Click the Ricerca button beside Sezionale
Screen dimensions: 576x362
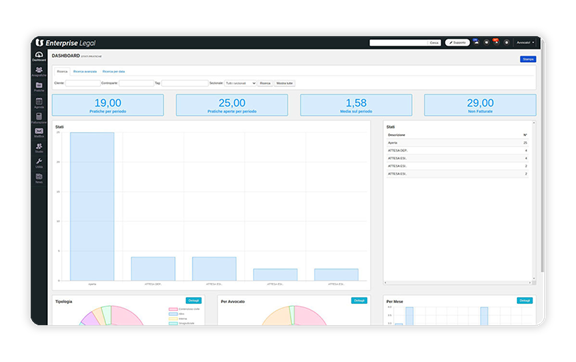pos(265,83)
